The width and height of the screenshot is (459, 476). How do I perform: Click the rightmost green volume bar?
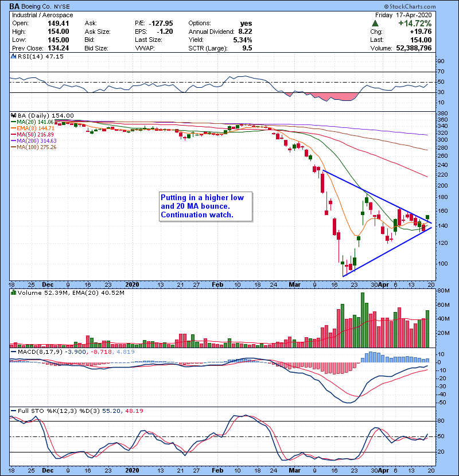coord(427,329)
